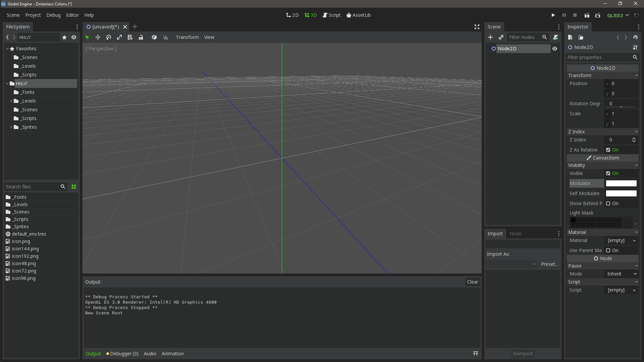Viewport: 644px width, 362px height.
Task: Select the Move tool in viewport toolbar
Action: [98, 37]
